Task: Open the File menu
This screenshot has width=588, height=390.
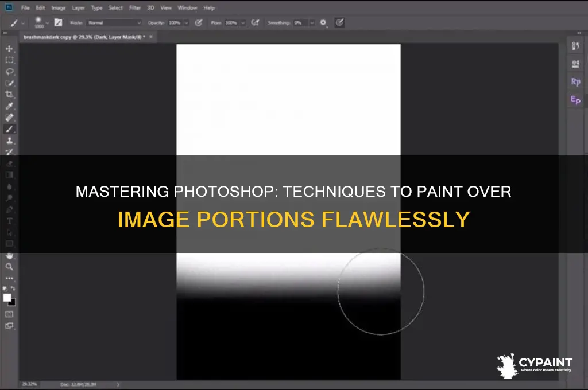Action: (25, 8)
